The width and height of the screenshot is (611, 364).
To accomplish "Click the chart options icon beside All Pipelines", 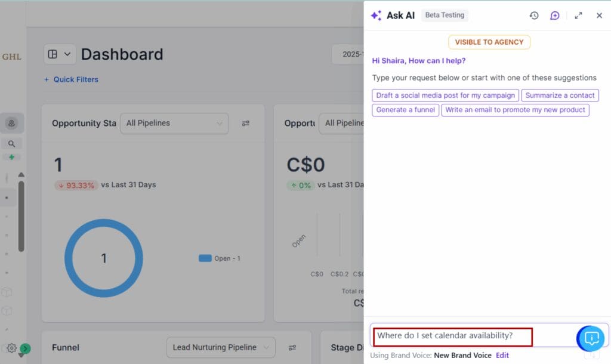I will 245,124.
